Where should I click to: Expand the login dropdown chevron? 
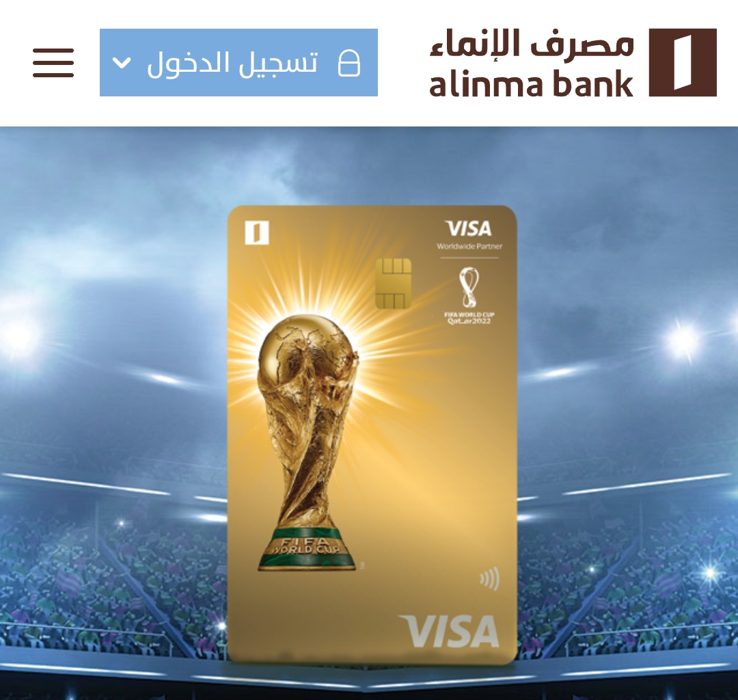tap(122, 63)
